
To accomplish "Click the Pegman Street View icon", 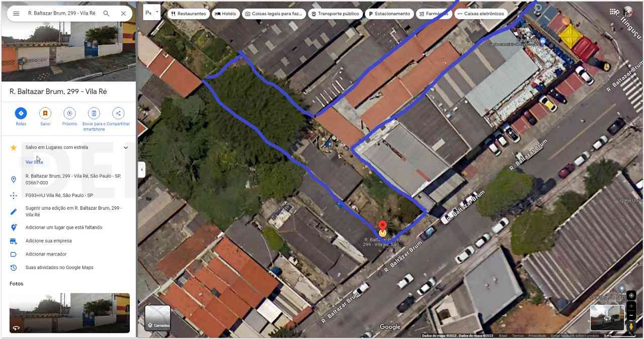I will coord(631,326).
